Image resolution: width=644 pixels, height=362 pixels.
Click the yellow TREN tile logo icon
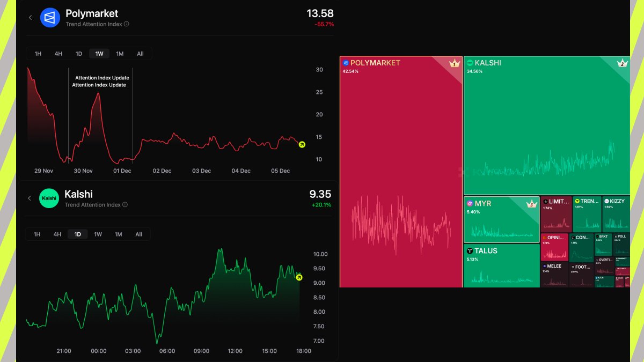tap(577, 202)
